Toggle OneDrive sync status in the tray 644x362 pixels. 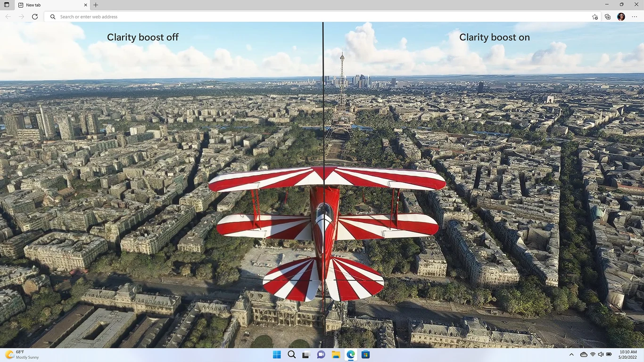click(x=584, y=354)
